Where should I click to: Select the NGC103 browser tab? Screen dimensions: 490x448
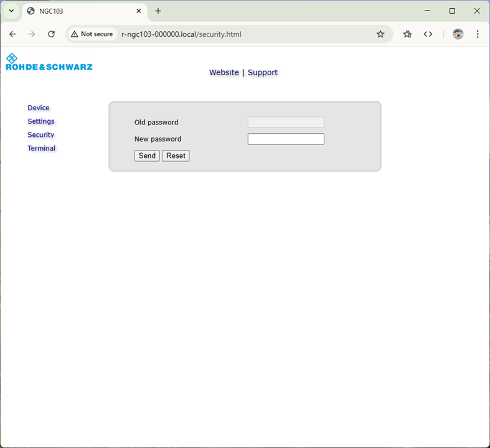pyautogui.click(x=85, y=11)
